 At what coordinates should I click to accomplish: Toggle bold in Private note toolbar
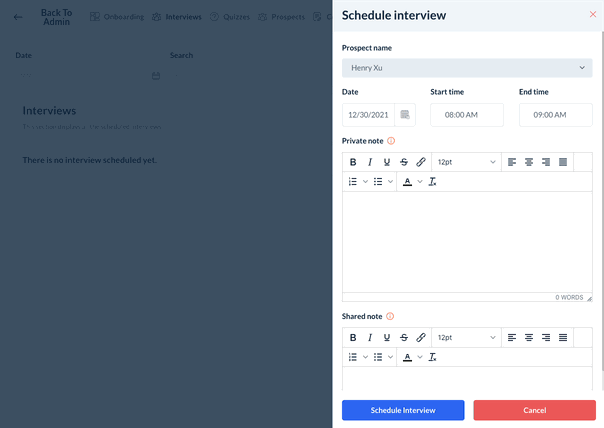point(353,162)
